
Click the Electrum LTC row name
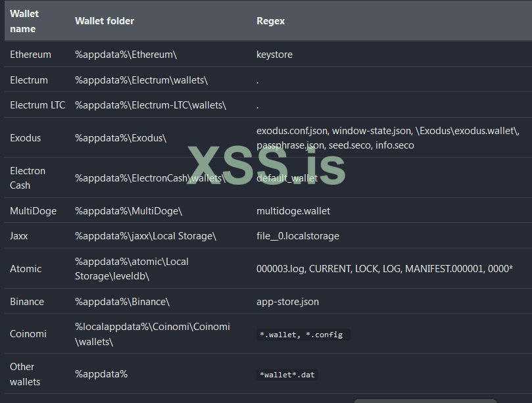tap(37, 105)
